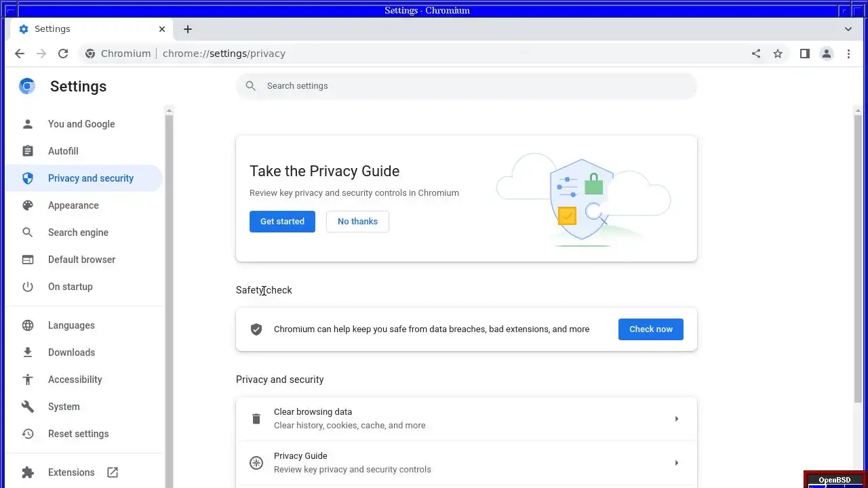Screen dimensions: 868x488
Task: Open the profile avatar icon
Action: (827, 54)
